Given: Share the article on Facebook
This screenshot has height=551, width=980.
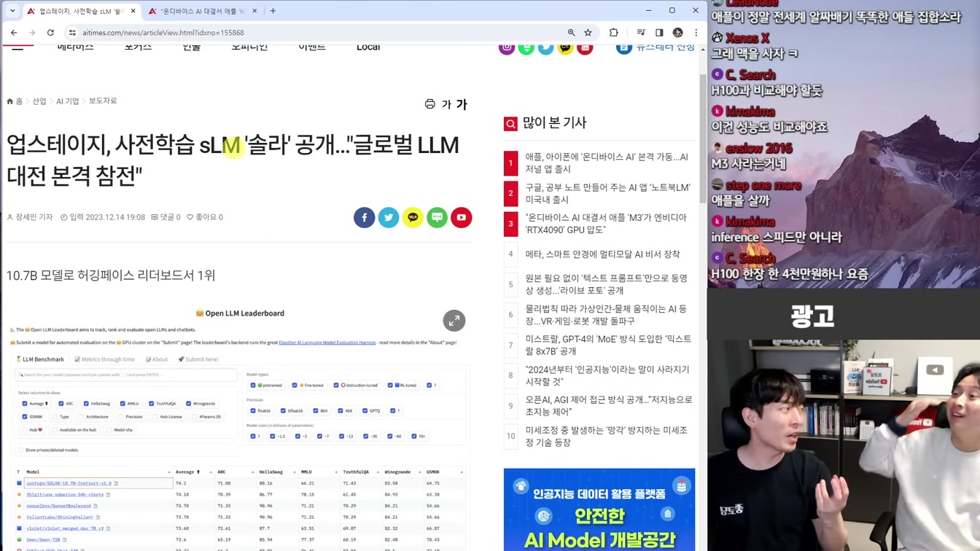Looking at the screenshot, I should pyautogui.click(x=364, y=217).
